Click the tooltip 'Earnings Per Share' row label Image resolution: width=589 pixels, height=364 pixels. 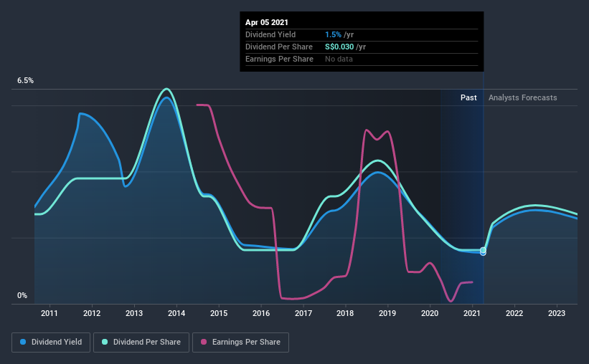tap(280, 59)
